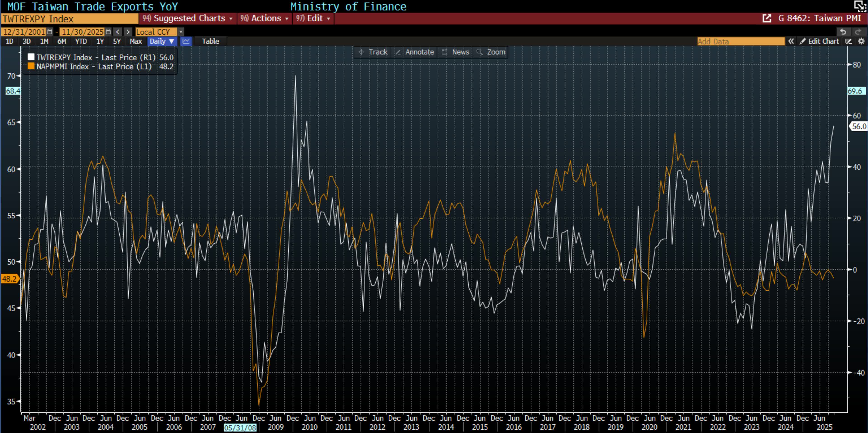Toggle the Track crosshair mode
This screenshot has height=433, width=868.
(x=373, y=52)
